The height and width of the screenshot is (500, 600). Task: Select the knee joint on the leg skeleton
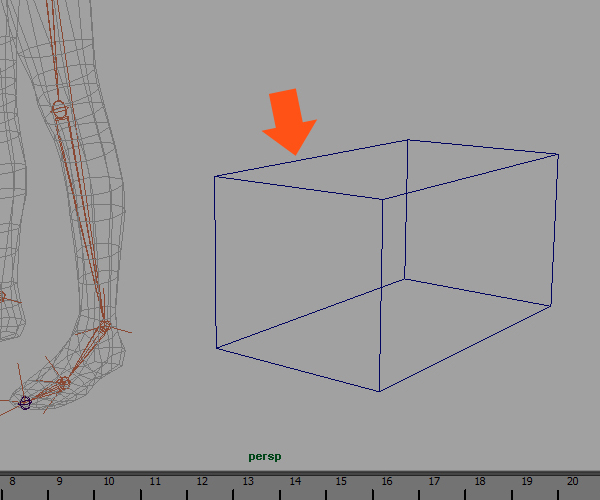coord(59,110)
